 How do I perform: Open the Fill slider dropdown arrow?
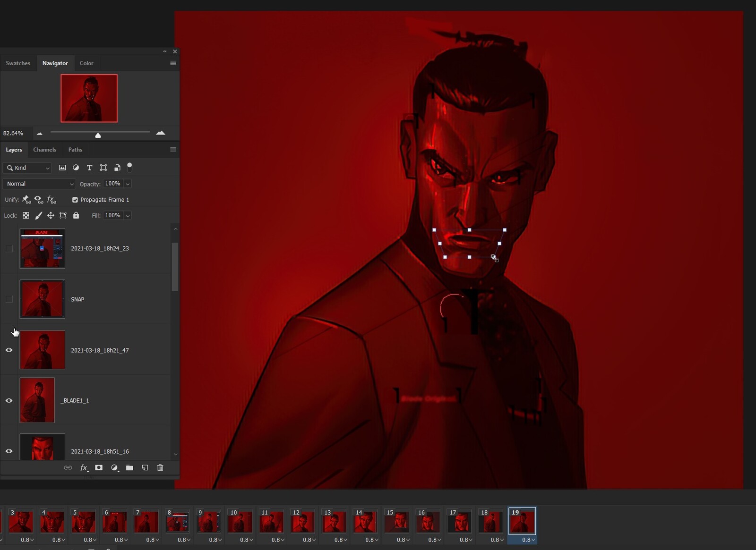tap(128, 216)
